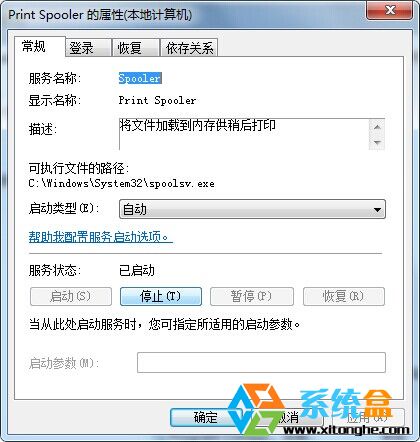Go to the 常规 tab

click(40, 46)
